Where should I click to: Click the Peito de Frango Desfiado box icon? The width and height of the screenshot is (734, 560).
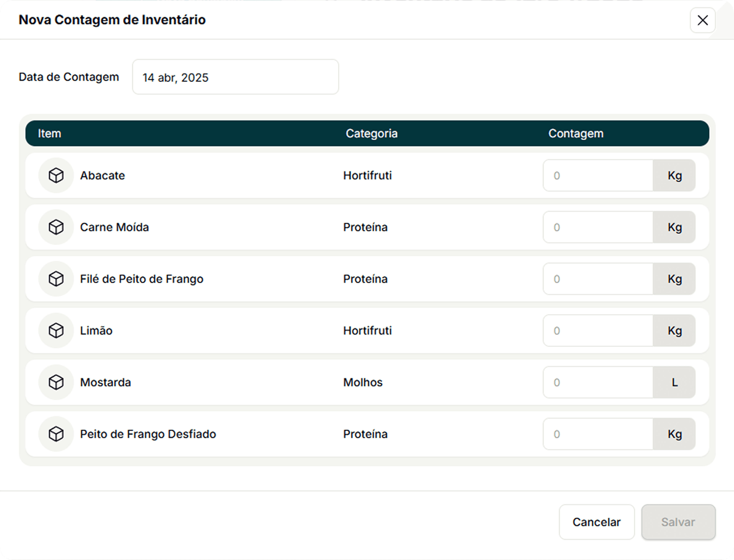pos(56,434)
